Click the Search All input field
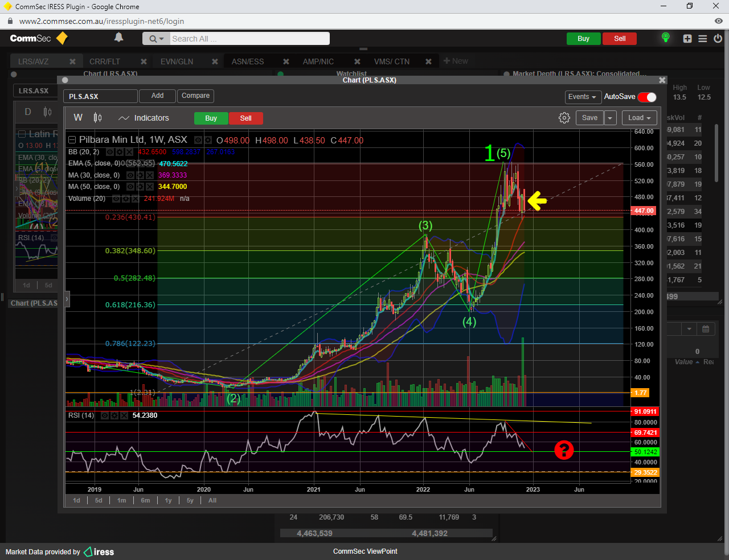 [249, 39]
